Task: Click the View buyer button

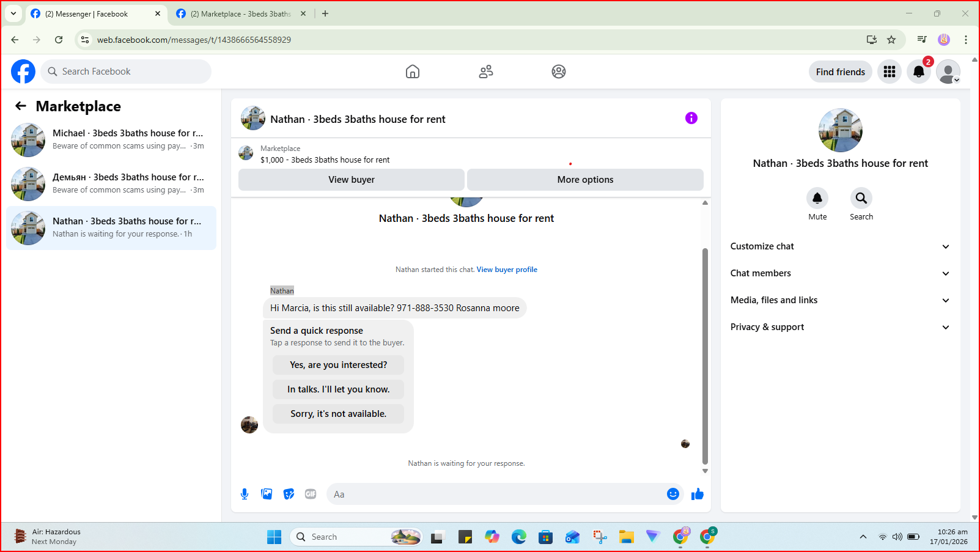Action: (x=352, y=180)
